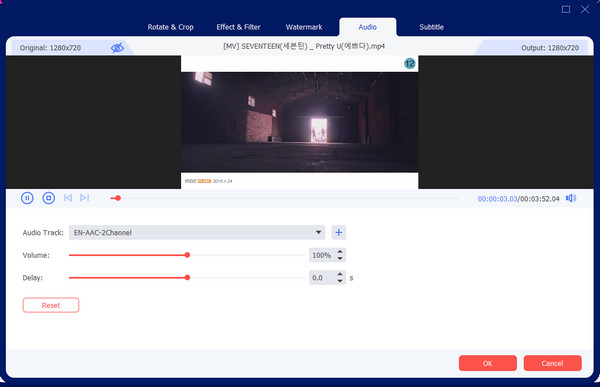Viewport: 600px width, 387px height.
Task: Open the Subtitle tab
Action: [431, 27]
